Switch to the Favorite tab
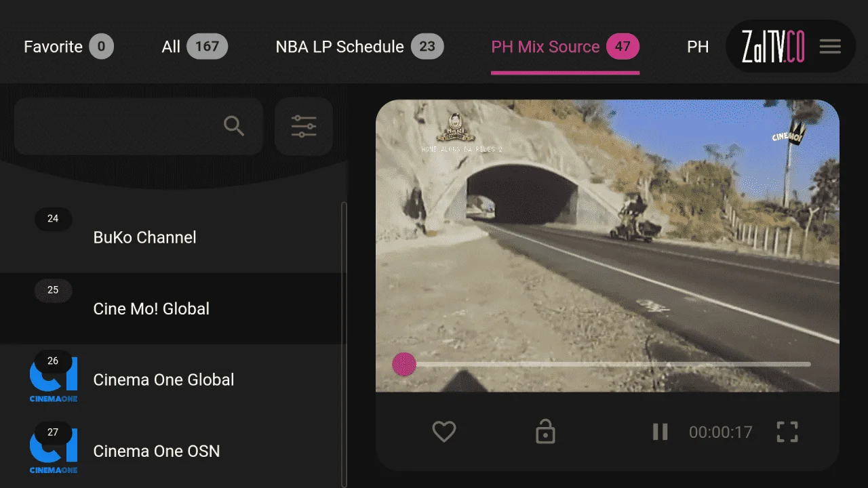This screenshot has width=868, height=488. point(68,47)
